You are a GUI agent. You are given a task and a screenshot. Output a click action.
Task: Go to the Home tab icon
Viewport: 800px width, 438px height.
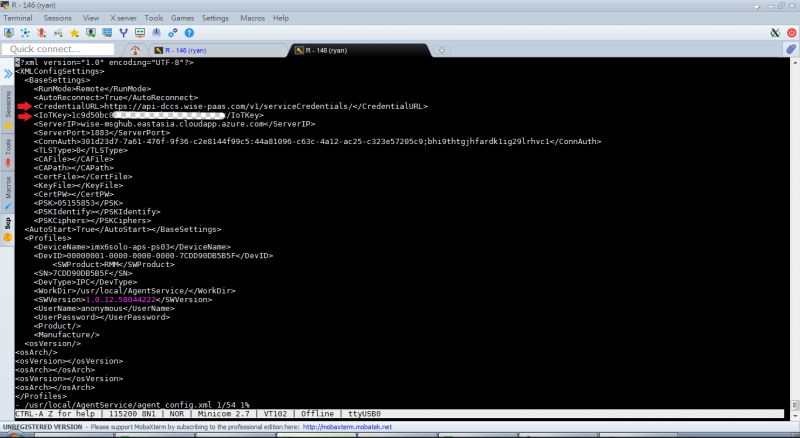point(135,49)
